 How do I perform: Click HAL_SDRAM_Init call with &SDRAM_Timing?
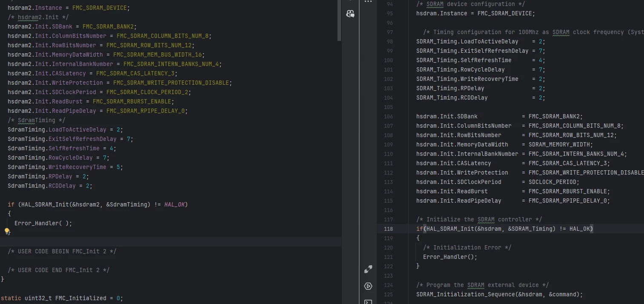tap(491, 229)
